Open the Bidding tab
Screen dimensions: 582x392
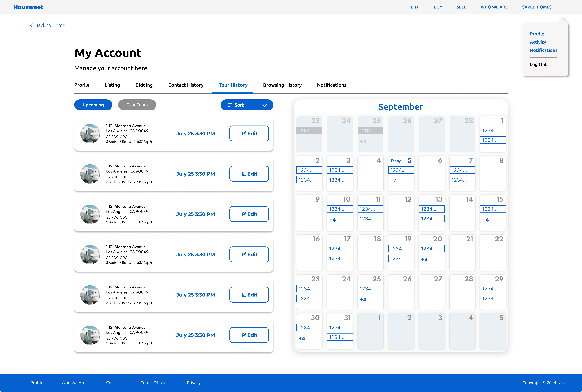point(144,85)
